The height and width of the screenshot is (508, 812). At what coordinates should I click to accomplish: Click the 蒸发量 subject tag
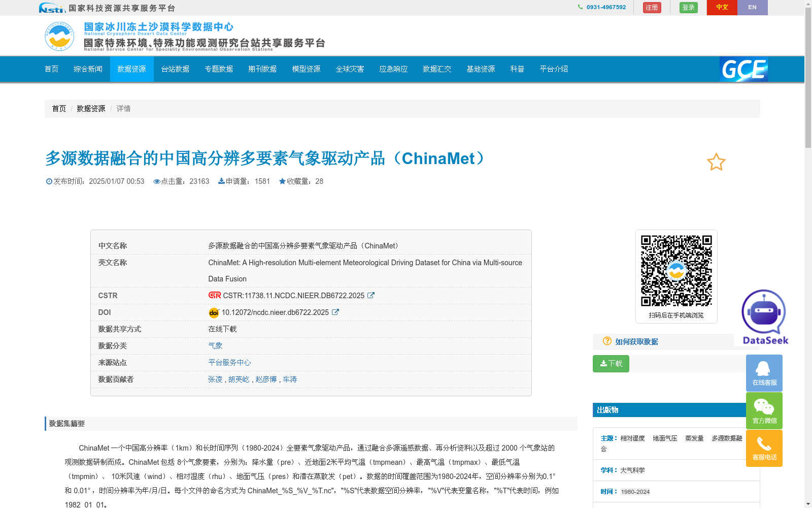click(x=694, y=438)
